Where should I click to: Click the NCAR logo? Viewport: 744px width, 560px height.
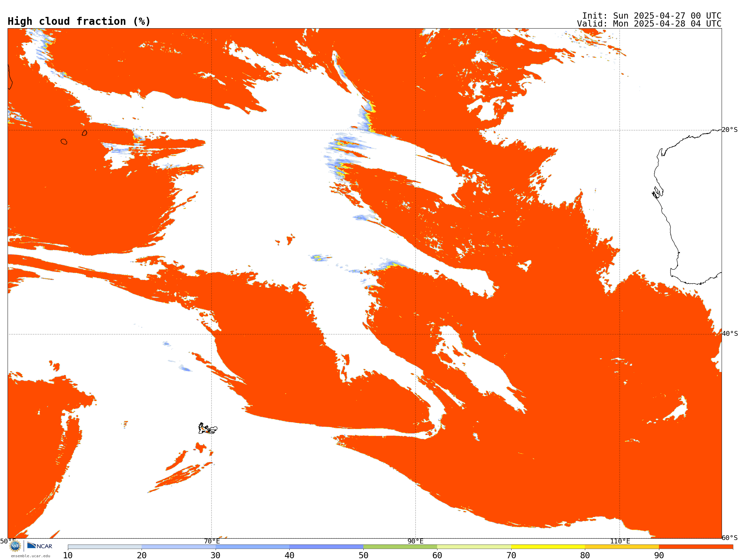point(40,546)
